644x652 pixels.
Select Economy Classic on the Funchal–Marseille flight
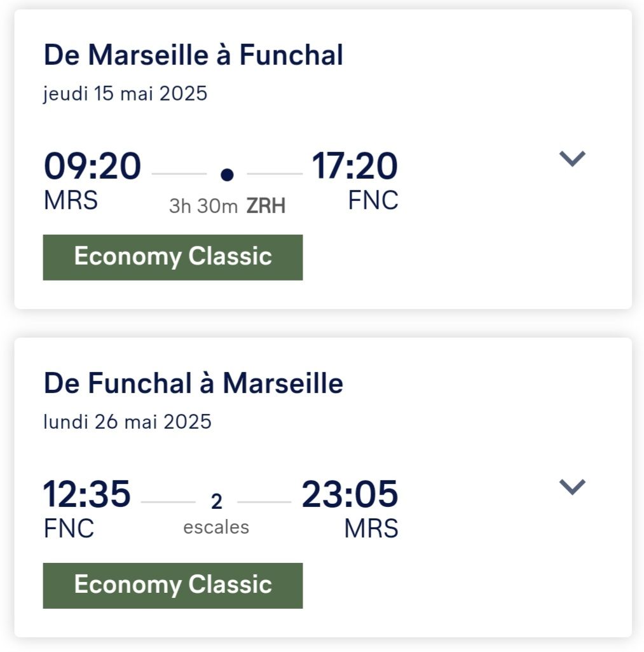[x=173, y=585]
